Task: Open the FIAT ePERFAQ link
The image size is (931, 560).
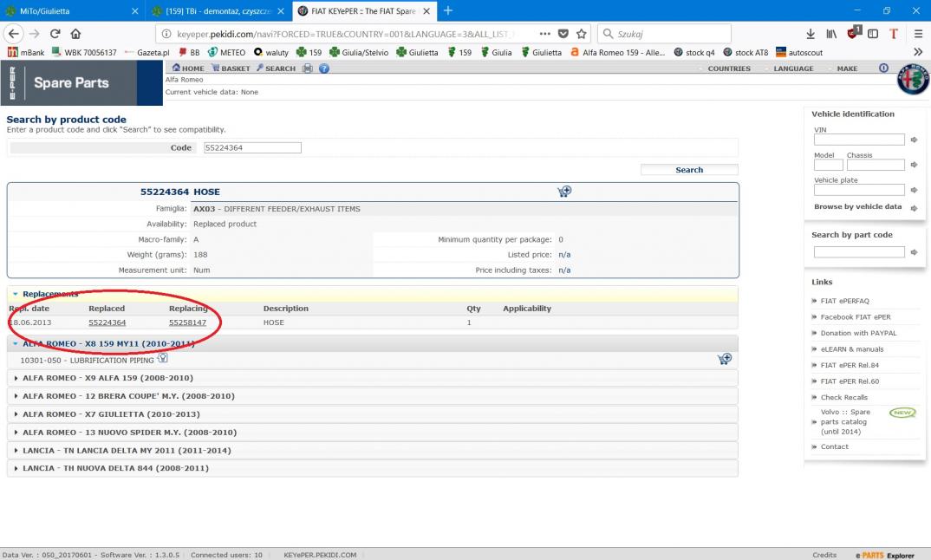Action: pyautogui.click(x=844, y=301)
